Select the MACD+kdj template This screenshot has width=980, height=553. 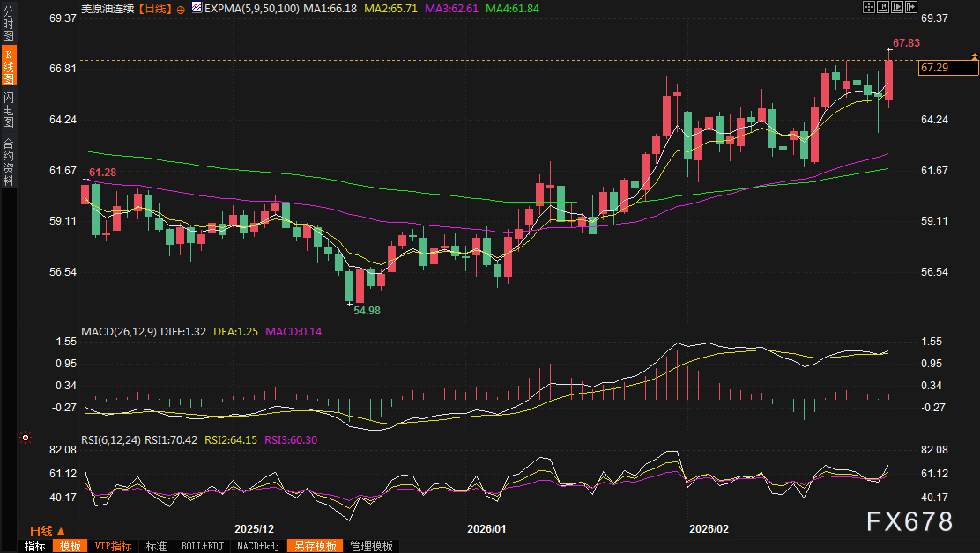click(x=258, y=546)
